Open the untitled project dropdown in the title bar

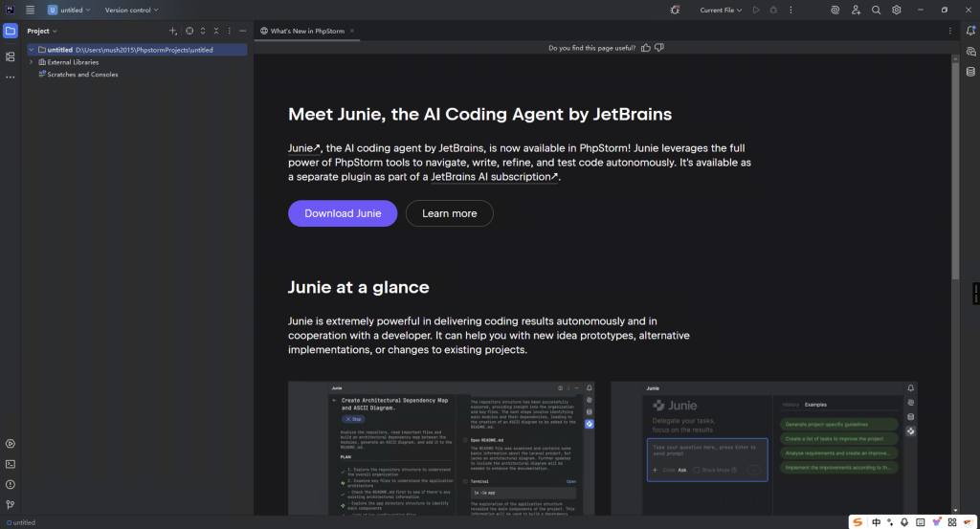(x=69, y=10)
